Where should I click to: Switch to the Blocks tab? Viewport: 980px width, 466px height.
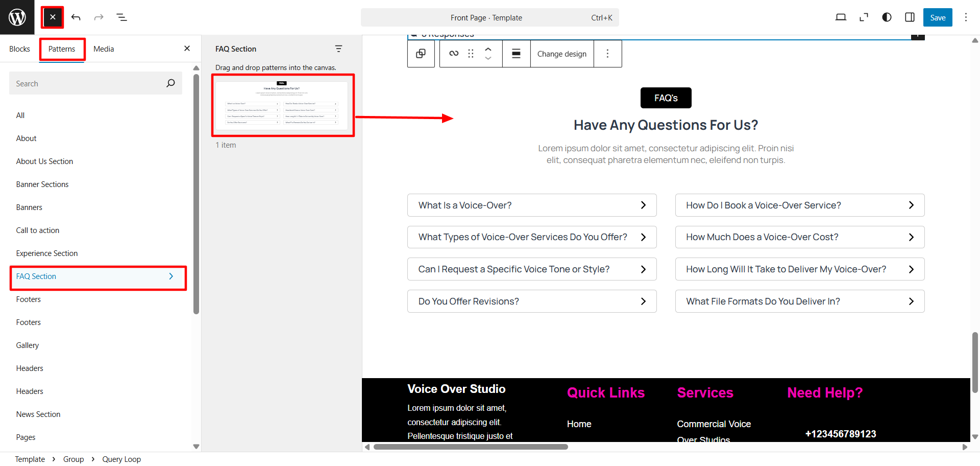(x=19, y=49)
